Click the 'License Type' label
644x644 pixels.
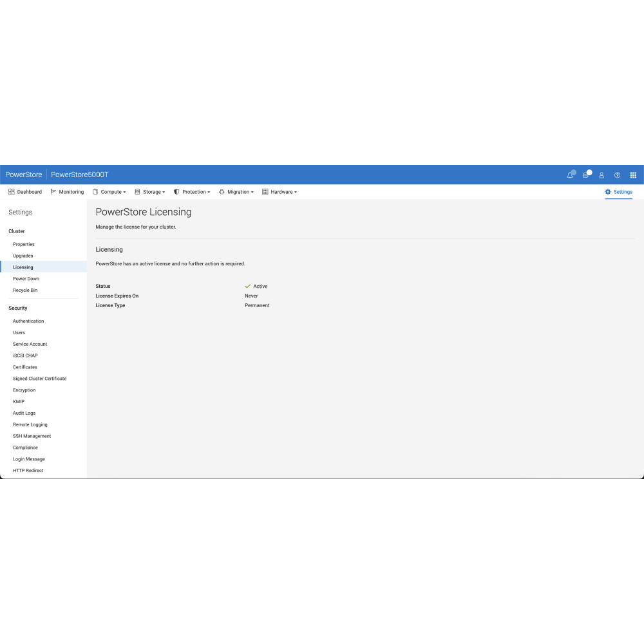110,305
